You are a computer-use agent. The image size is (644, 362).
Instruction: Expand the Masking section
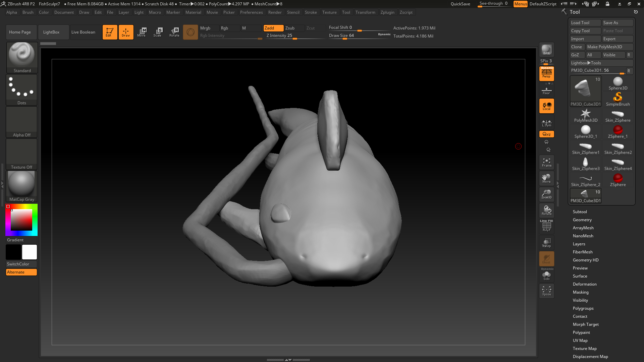(x=581, y=292)
